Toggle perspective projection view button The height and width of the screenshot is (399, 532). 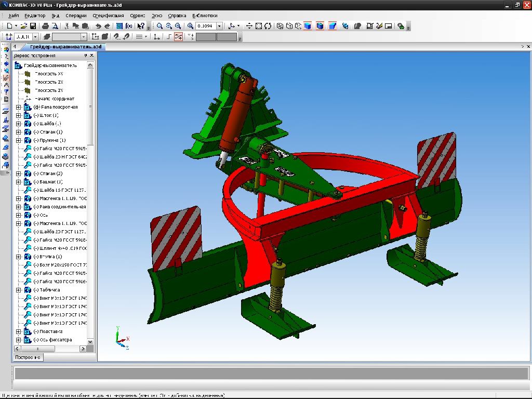click(x=332, y=26)
